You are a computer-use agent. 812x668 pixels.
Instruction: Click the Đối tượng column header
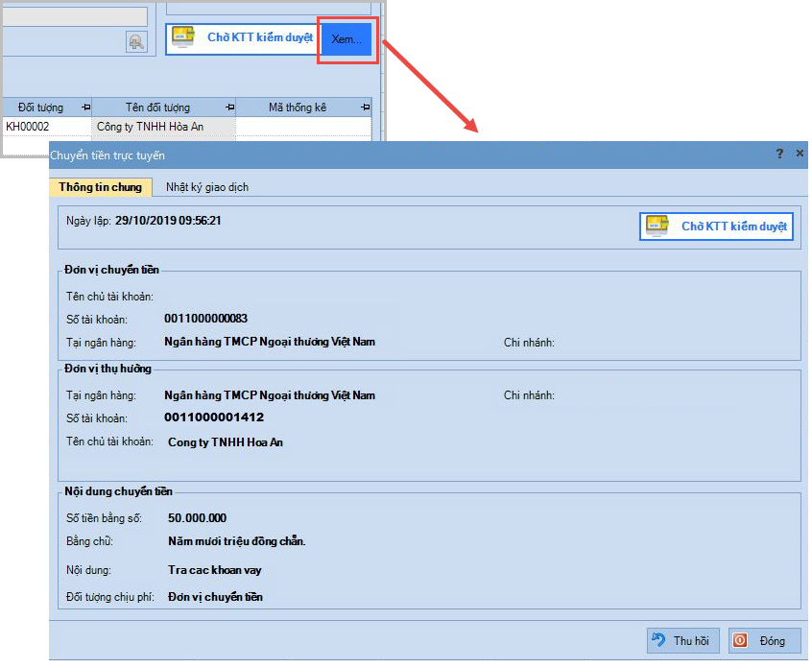(x=40, y=107)
